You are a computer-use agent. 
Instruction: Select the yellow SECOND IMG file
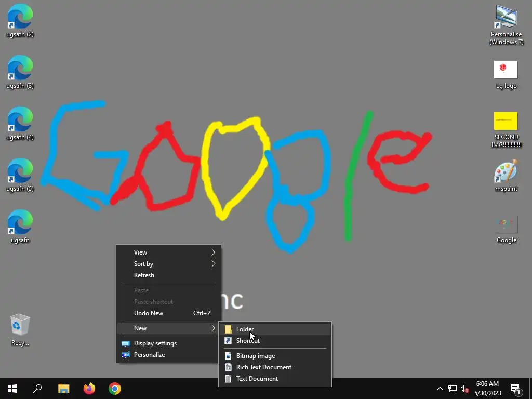[x=506, y=130]
